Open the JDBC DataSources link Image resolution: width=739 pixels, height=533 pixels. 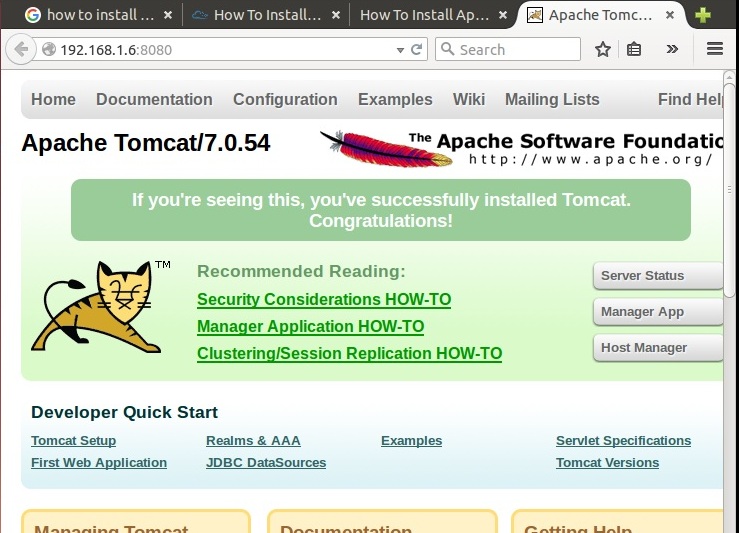tap(266, 463)
